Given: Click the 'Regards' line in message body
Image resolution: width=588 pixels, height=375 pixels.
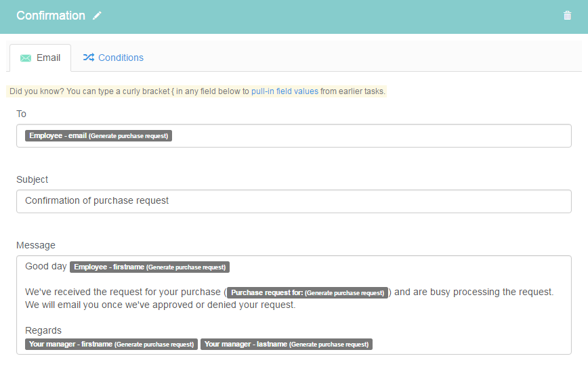Looking at the screenshot, I should 43,330.
